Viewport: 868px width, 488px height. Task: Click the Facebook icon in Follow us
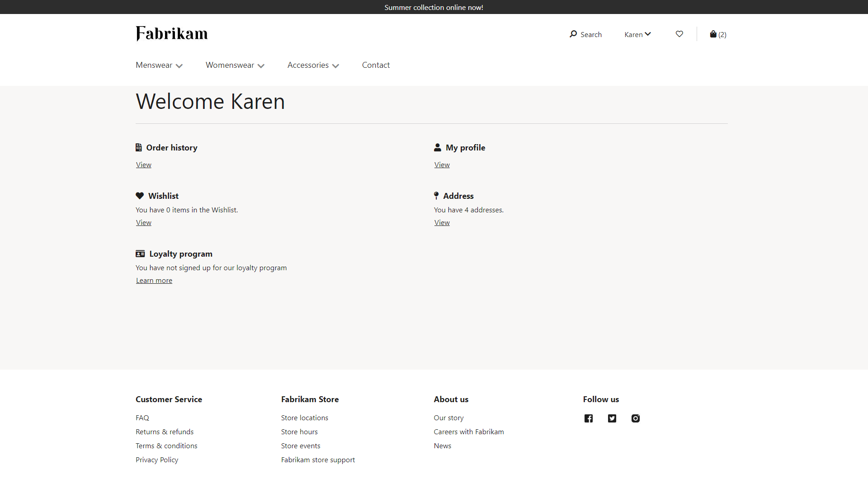coord(589,418)
